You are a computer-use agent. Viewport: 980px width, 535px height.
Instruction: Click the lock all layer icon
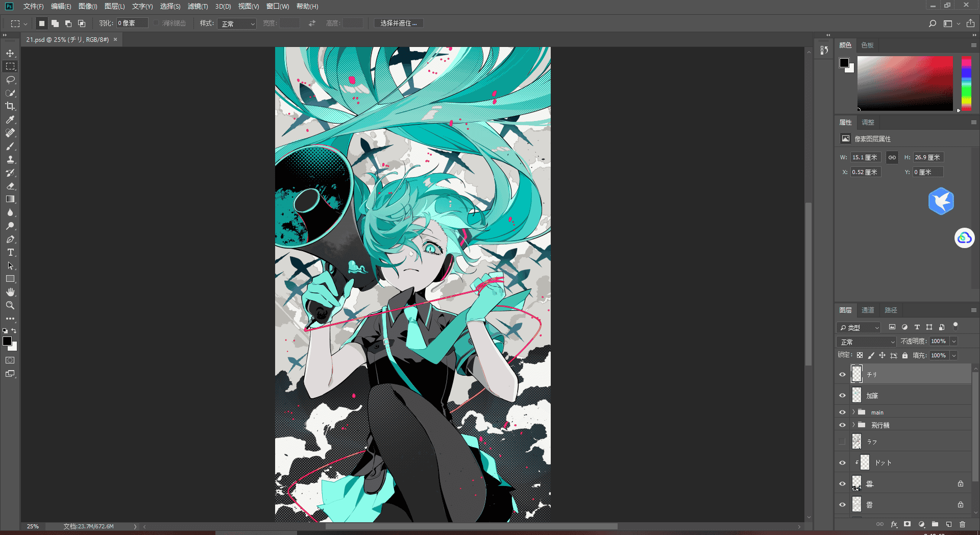pos(905,355)
